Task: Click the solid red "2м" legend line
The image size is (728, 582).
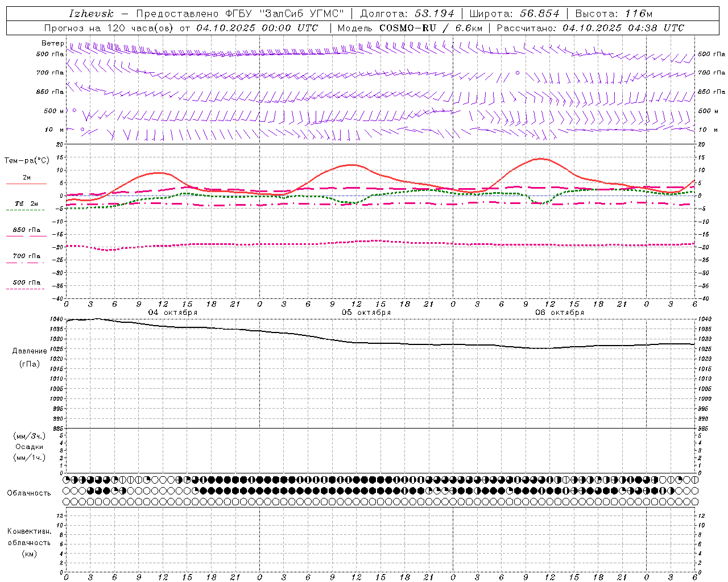Action: (x=26, y=184)
